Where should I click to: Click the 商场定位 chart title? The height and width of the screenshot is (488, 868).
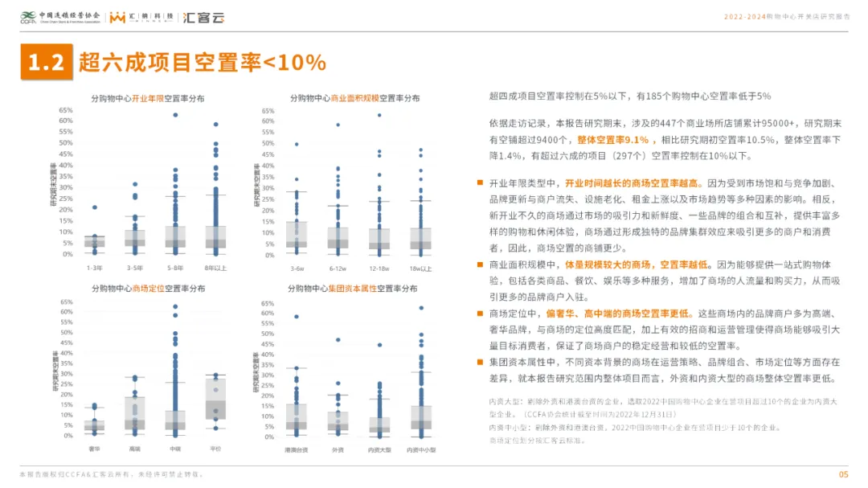148,289
